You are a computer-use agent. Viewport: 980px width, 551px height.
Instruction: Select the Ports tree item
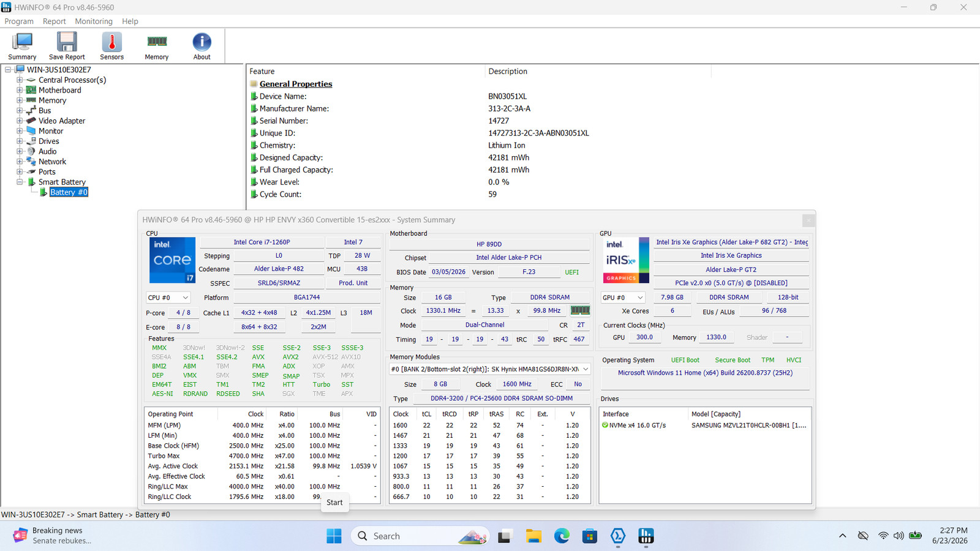(x=47, y=172)
